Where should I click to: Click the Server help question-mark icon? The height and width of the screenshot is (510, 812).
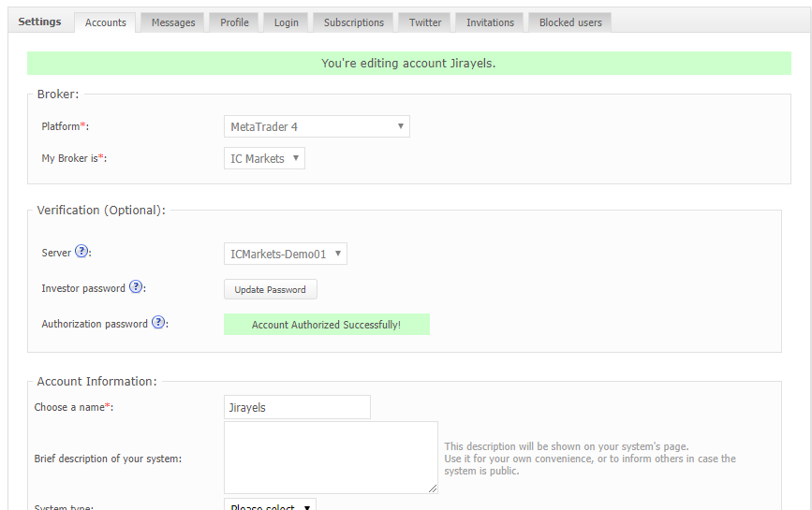pyautogui.click(x=81, y=252)
